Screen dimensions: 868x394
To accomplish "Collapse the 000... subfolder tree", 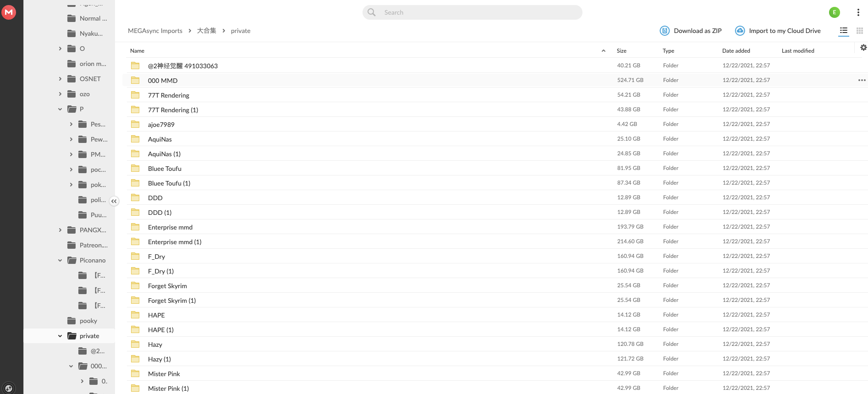I will coord(71,366).
